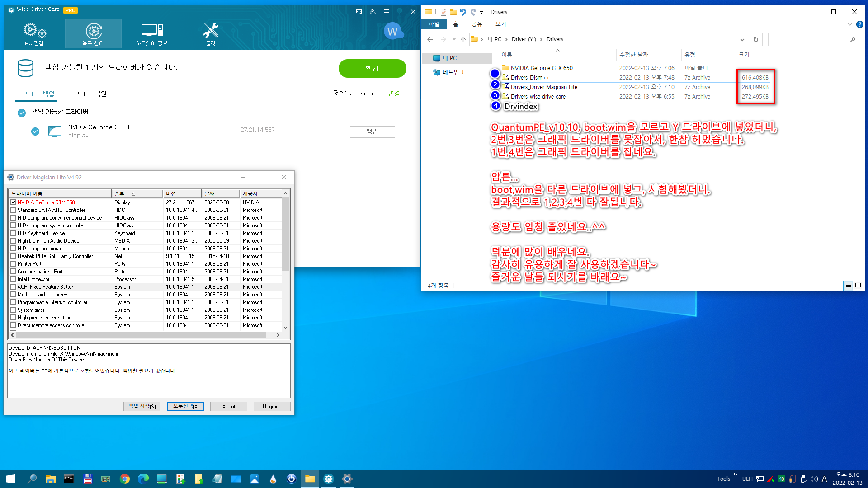This screenshot has height=488, width=868.
Task: Check ACPI Fixed Feature Button driver
Action: click(14, 287)
